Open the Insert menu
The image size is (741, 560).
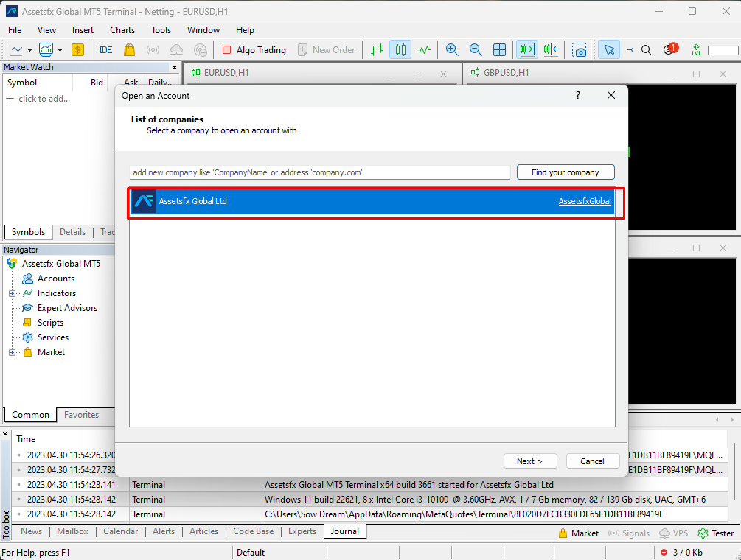pos(83,29)
